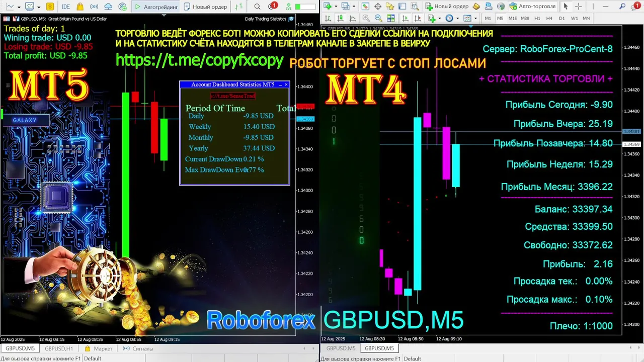Click Default profile in MT4 status bar

413,358
